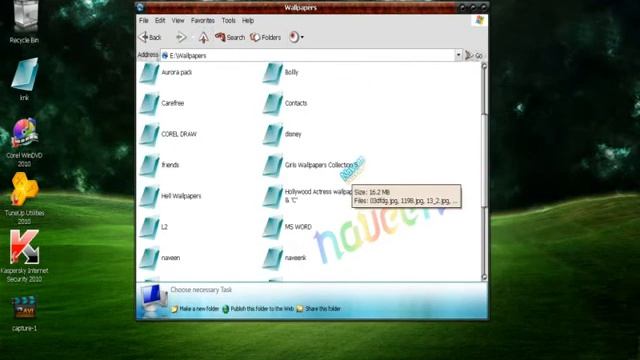Select the Hollywood Actress wallpapers folder icon

click(x=273, y=197)
